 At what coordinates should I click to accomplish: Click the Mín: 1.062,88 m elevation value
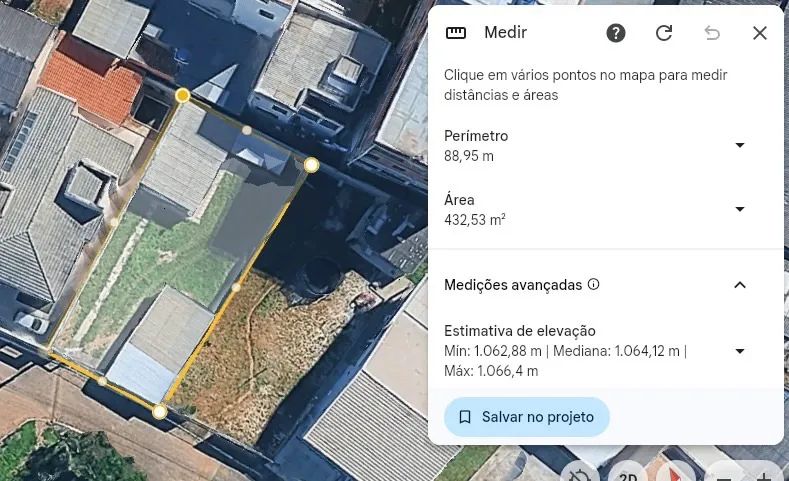[493, 351]
